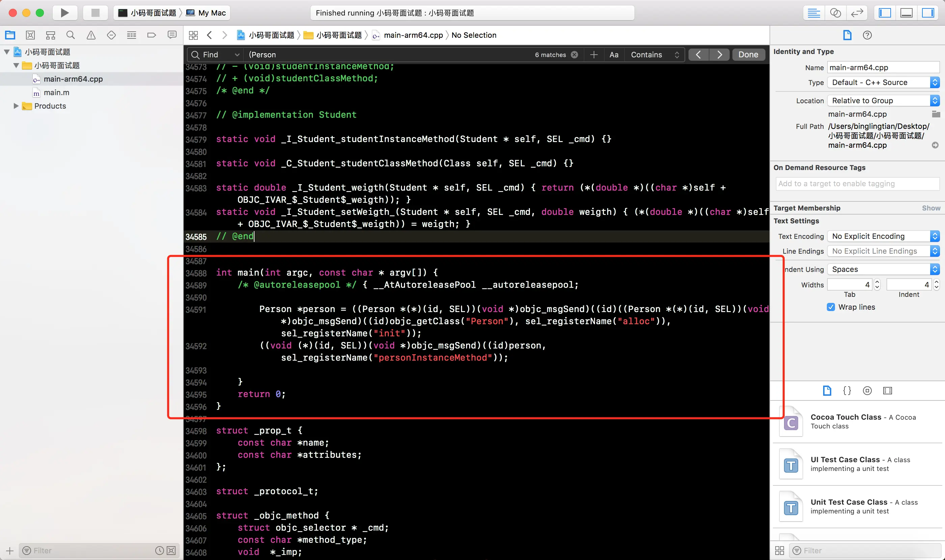Increase Tab width with stepper
This screenshot has height=560, width=945.
(877, 282)
